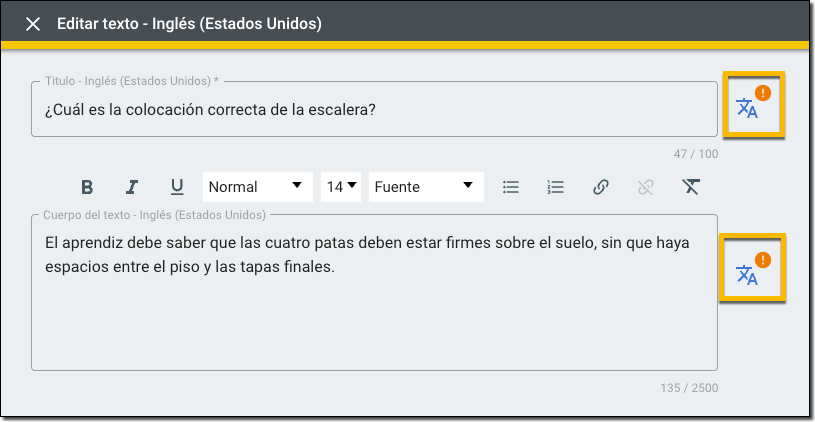Click the remove link icon
815x422 pixels.
tap(646, 187)
